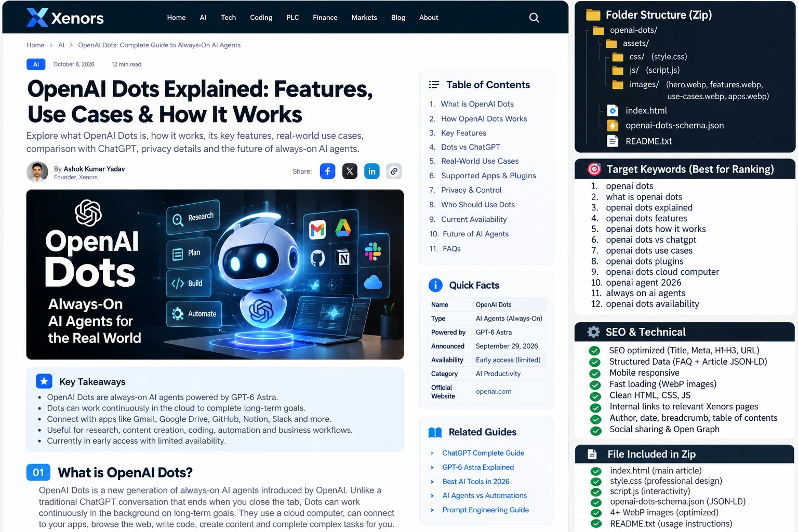798x532 pixels.
Task: Click the SEO & Technical gear icon
Action: click(x=593, y=332)
